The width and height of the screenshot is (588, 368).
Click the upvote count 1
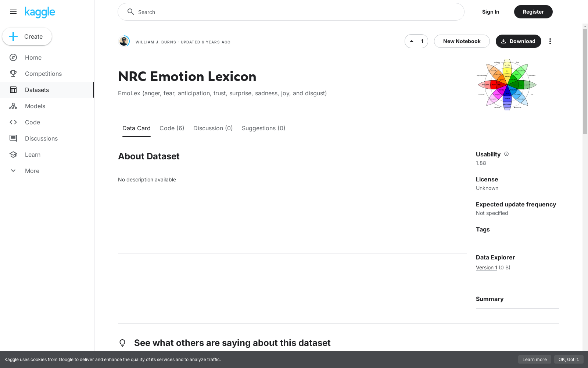(423, 41)
